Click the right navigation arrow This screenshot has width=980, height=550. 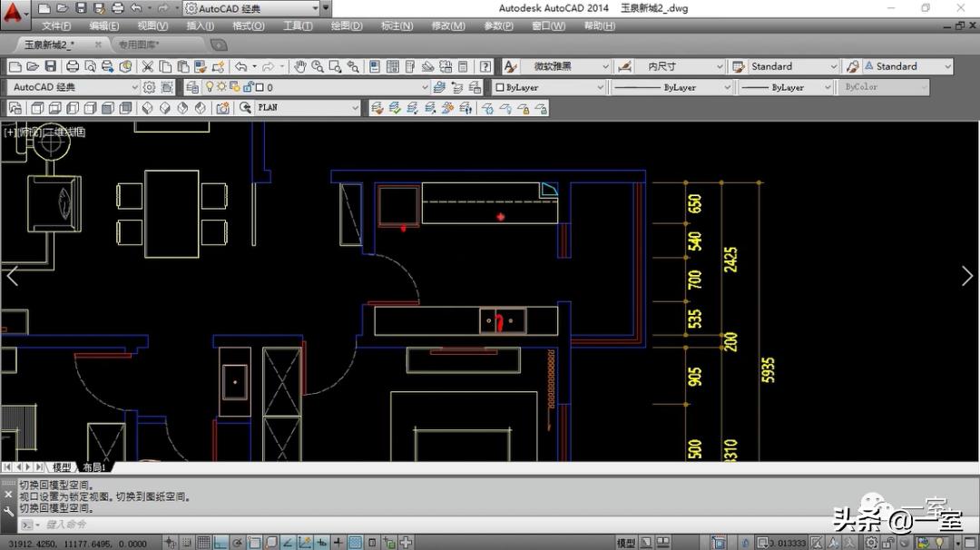pyautogui.click(x=966, y=277)
